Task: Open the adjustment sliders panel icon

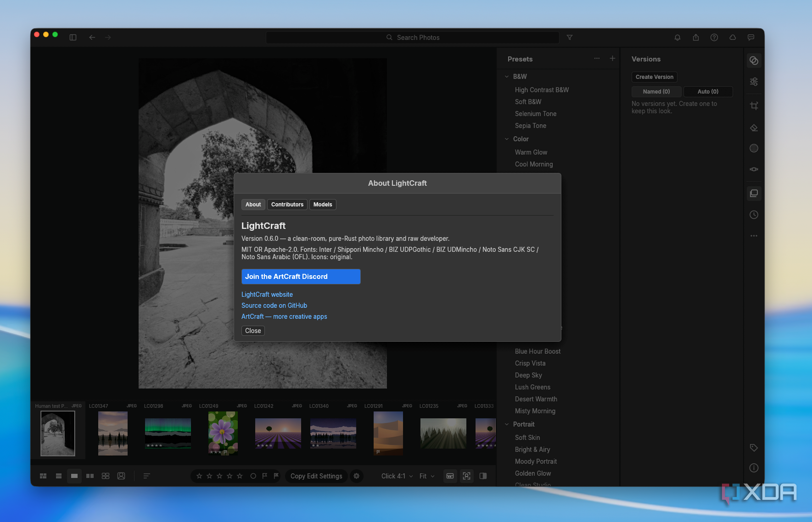Action: pos(754,82)
